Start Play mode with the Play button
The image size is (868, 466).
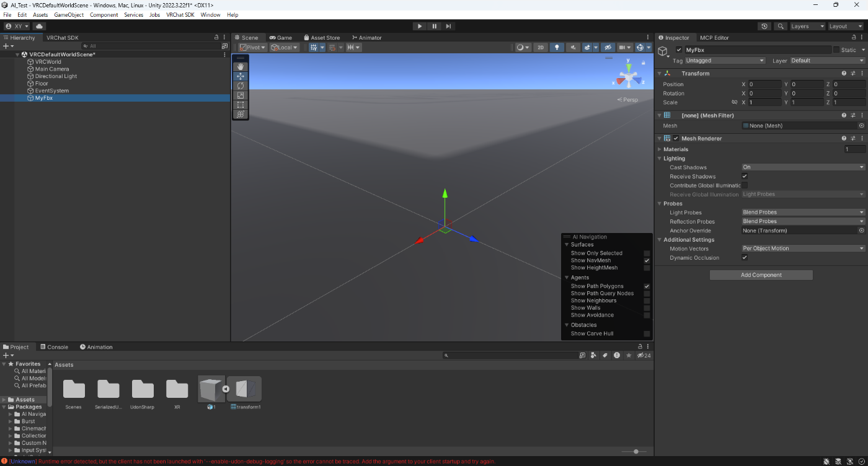click(x=420, y=26)
